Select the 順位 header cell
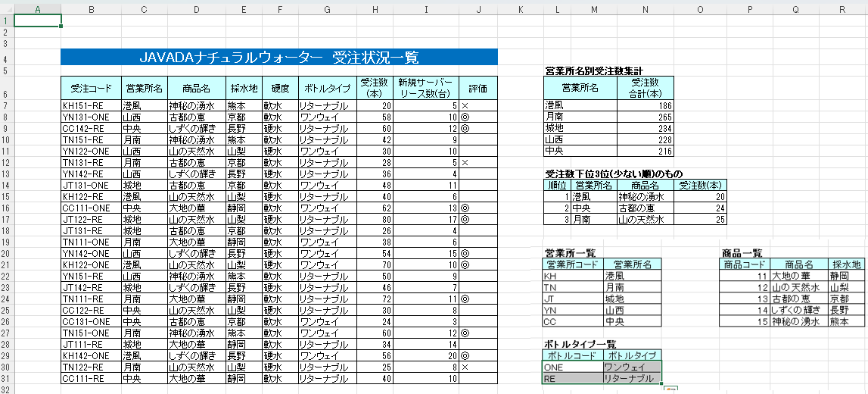Image resolution: width=868 pixels, height=394 pixels. pyautogui.click(x=558, y=185)
